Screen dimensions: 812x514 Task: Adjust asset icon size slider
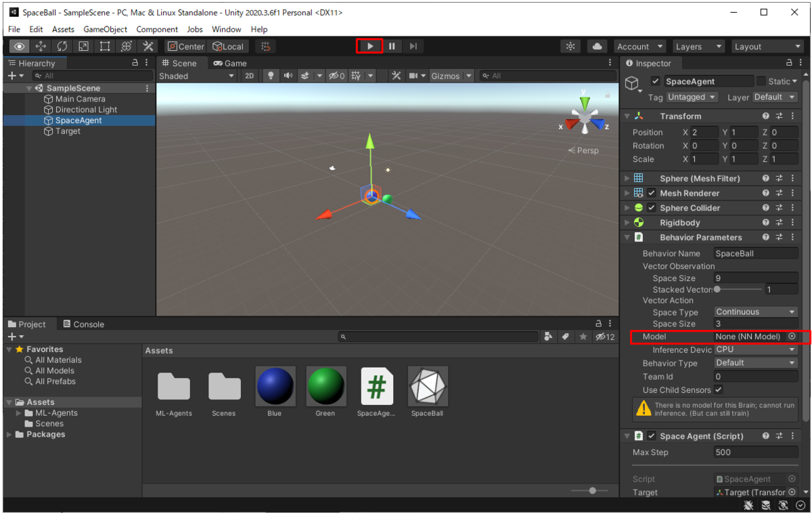pos(593,490)
